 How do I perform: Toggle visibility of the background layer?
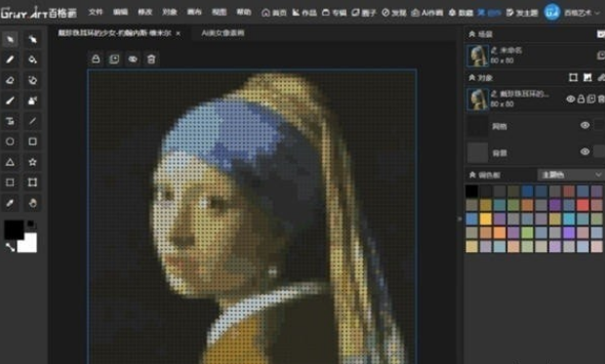click(x=585, y=151)
